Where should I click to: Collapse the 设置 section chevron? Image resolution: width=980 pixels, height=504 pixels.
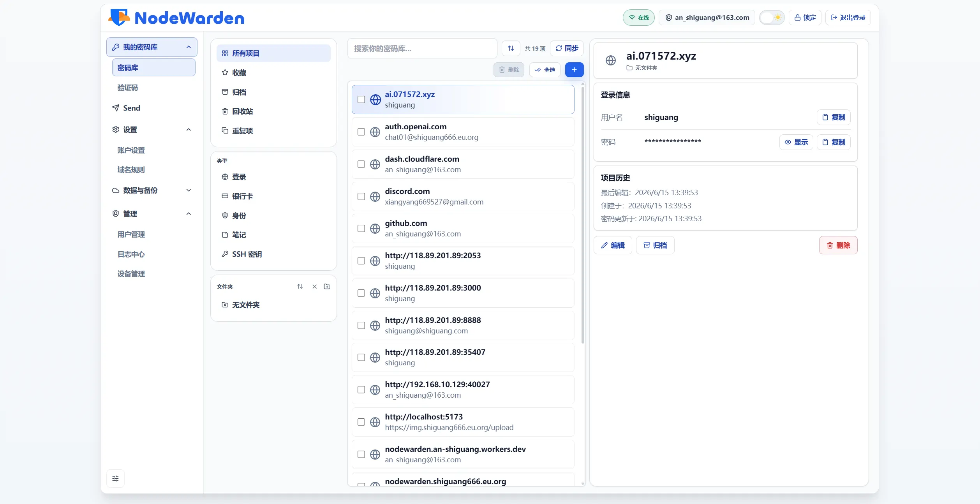(x=189, y=130)
